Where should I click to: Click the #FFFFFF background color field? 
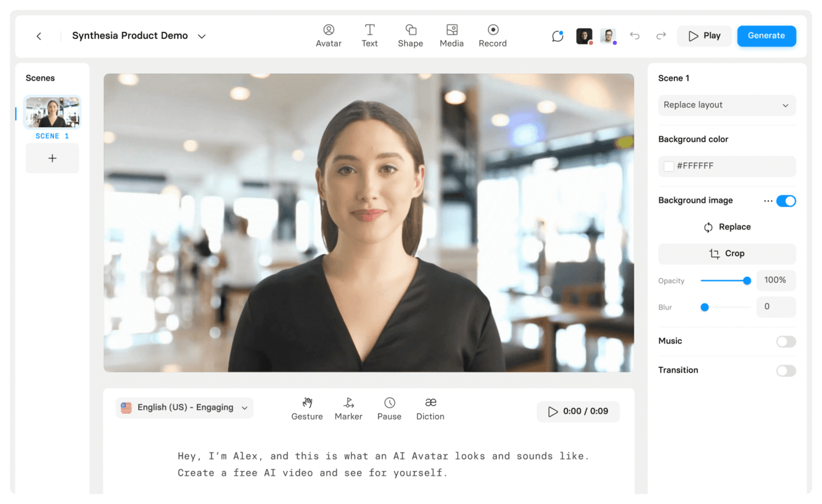(x=727, y=166)
